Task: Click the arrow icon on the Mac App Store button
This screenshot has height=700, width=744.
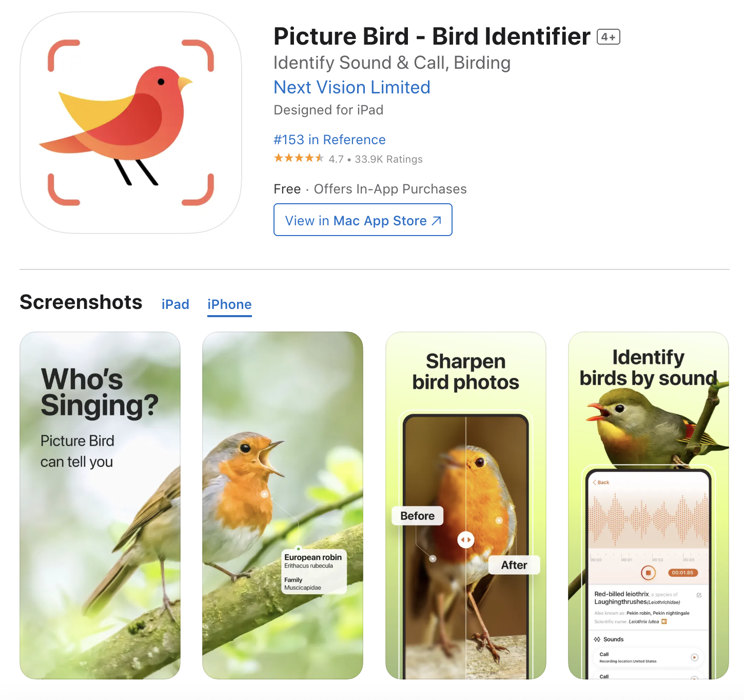Action: (437, 221)
